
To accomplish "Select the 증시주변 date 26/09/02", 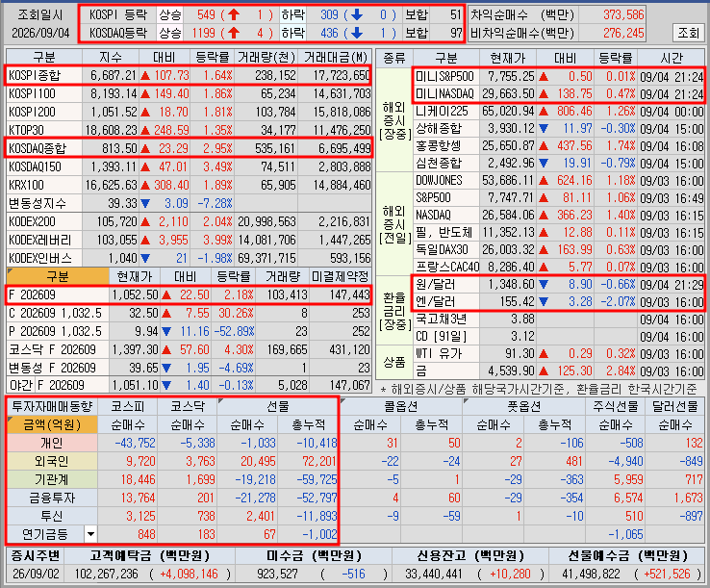I will pyautogui.click(x=36, y=574).
